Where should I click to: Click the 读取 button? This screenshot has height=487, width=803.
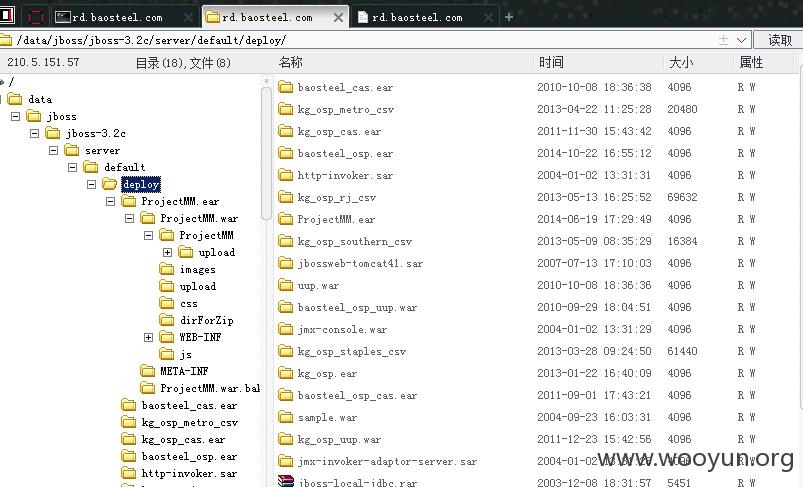(x=779, y=40)
